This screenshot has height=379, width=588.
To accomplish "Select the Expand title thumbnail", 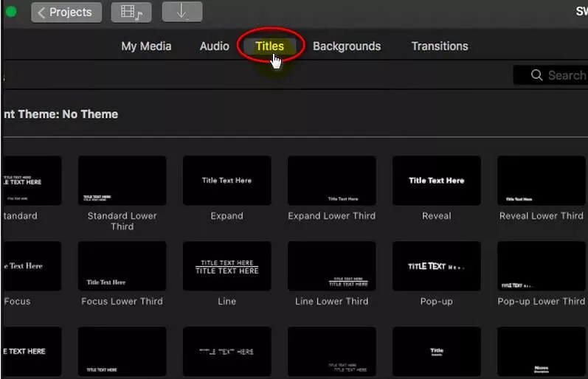I will click(227, 181).
